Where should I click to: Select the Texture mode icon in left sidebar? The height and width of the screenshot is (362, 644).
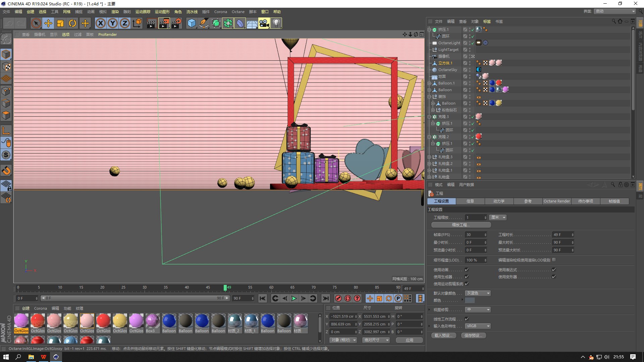(6, 67)
